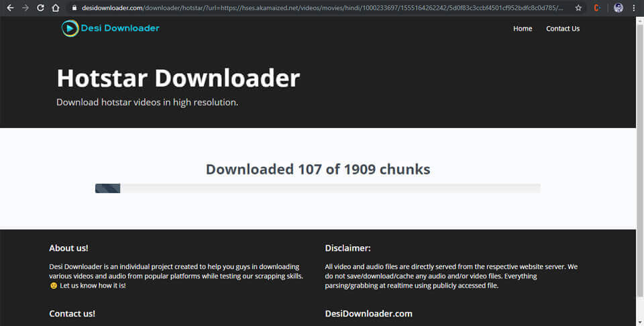Click the padlock site security icon
This screenshot has height=326, width=644.
(74, 8)
